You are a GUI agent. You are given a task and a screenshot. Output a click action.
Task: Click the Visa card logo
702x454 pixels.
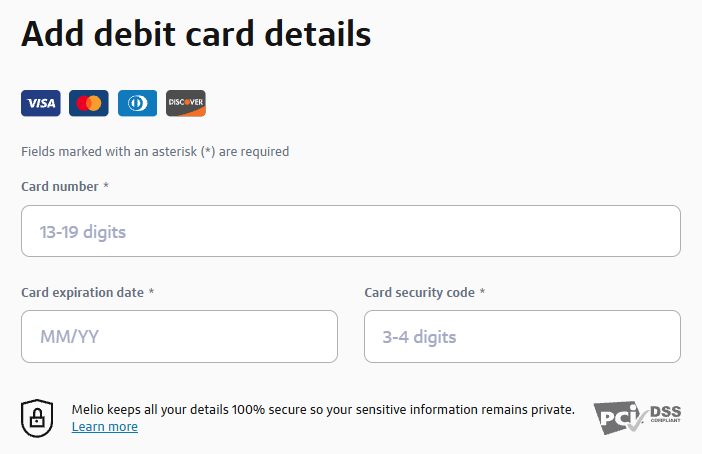(41, 103)
